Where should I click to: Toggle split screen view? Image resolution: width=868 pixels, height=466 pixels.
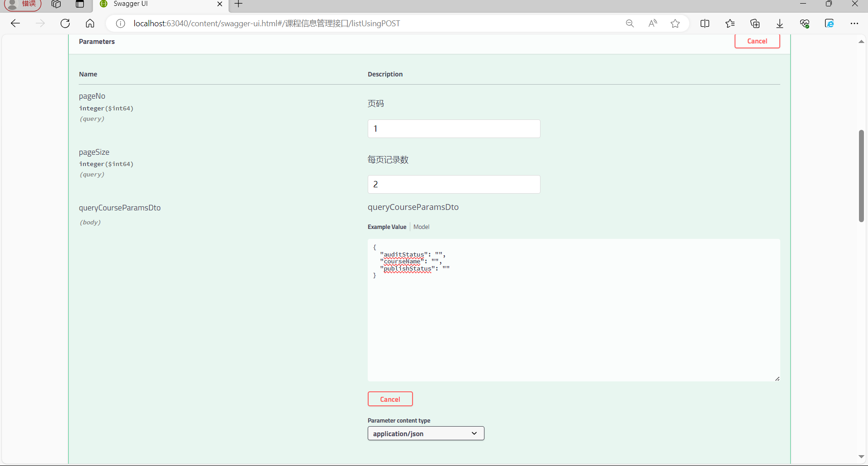705,24
